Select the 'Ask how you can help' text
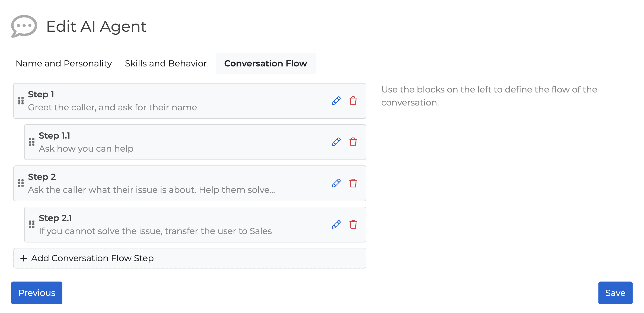The height and width of the screenshot is (313, 644). pyautogui.click(x=86, y=149)
